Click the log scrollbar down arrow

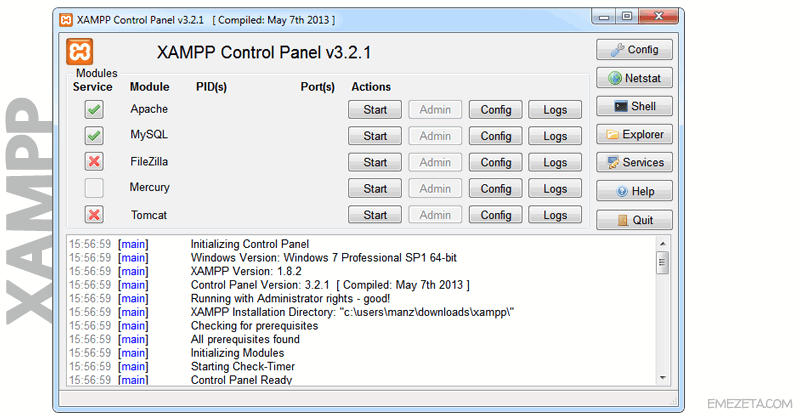point(663,378)
